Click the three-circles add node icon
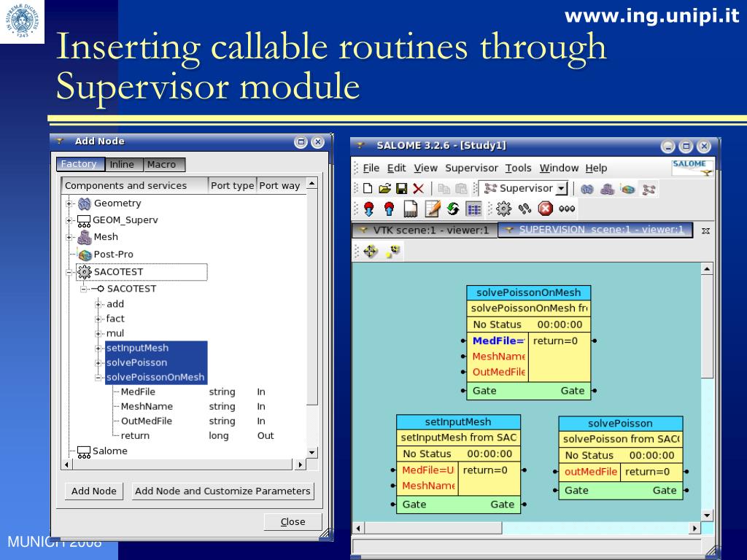The image size is (747, 560). click(x=567, y=209)
